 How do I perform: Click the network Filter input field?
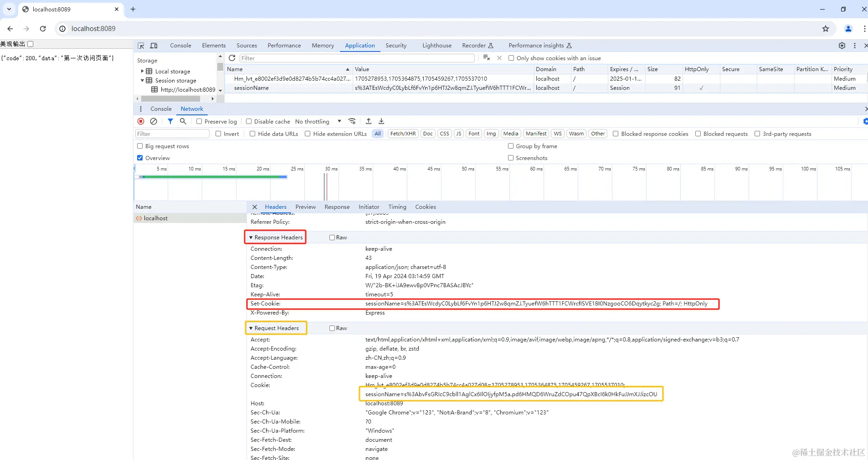tap(172, 134)
